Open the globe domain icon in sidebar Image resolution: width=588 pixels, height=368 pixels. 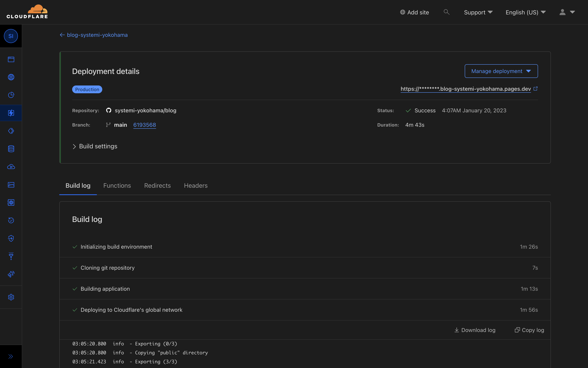click(11, 77)
